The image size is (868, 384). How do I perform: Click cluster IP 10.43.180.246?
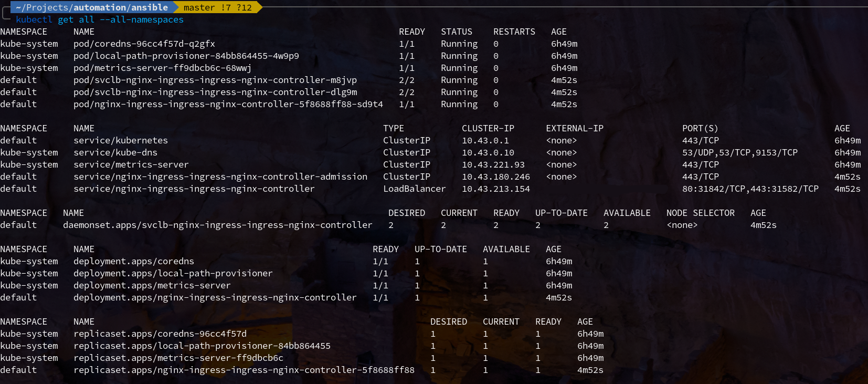tap(496, 177)
